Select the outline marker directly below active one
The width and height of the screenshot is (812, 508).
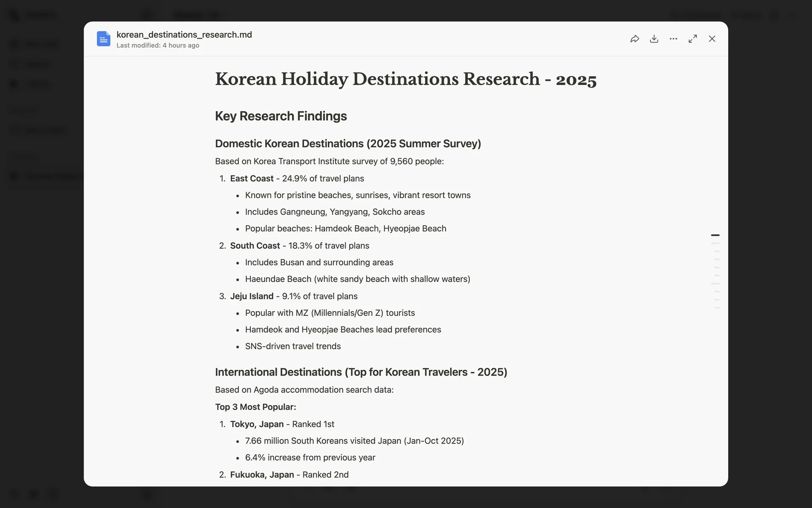715,243
